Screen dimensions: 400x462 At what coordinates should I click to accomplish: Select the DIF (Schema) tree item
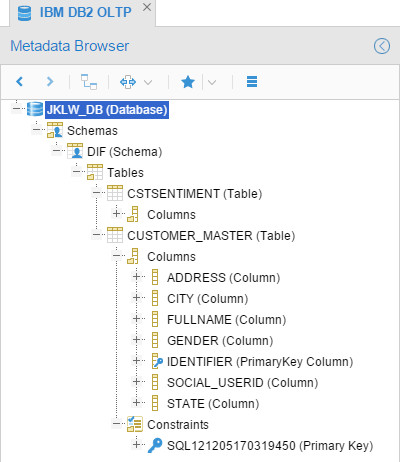(124, 152)
